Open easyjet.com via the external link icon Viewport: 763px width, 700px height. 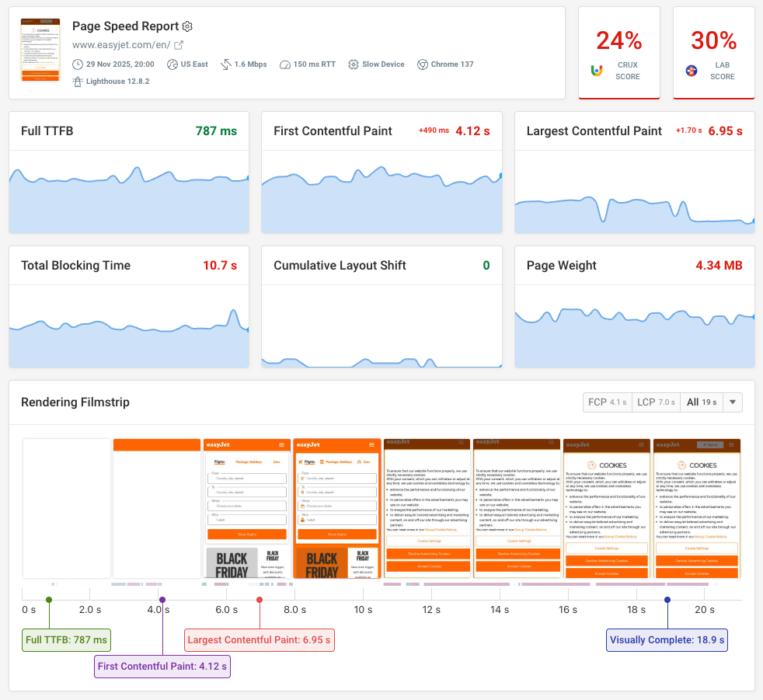tap(179, 45)
